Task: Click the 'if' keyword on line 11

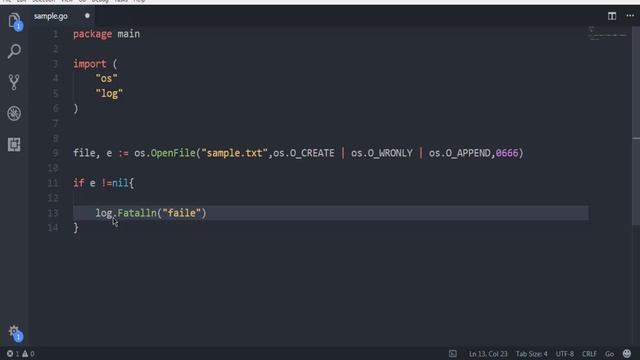Action: (x=78, y=183)
